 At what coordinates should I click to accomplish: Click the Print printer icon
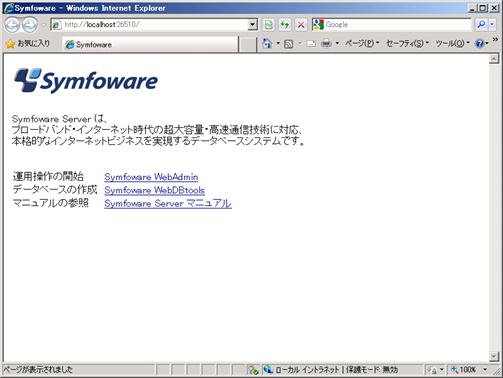(x=326, y=44)
